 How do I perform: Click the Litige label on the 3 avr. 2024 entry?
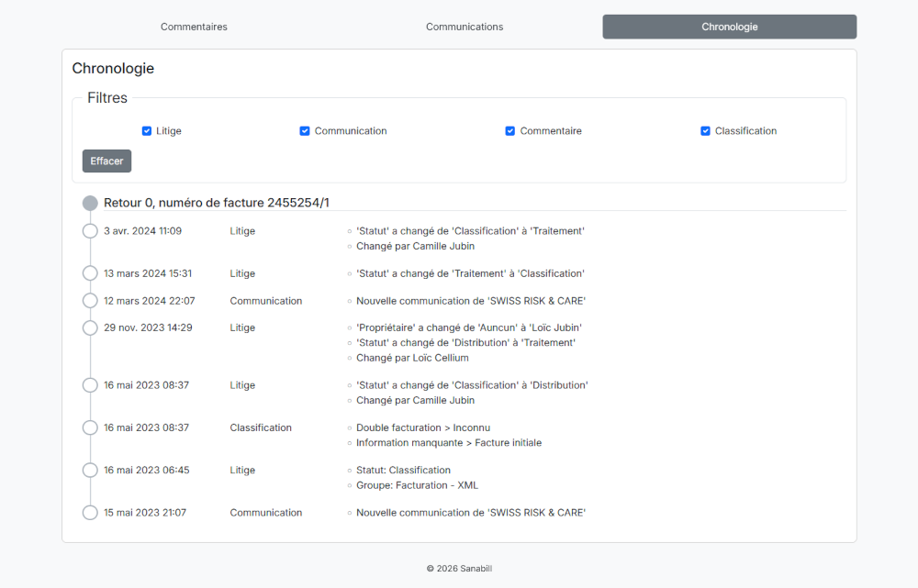coord(241,231)
